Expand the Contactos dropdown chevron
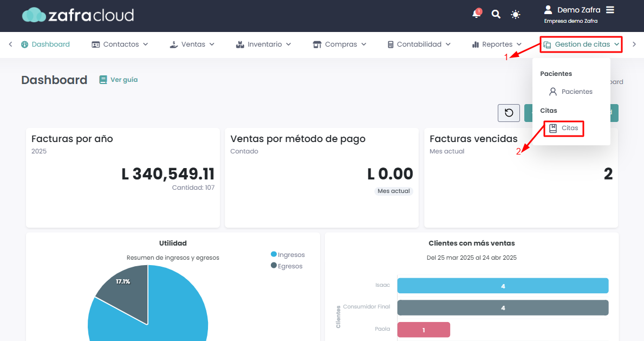 point(145,44)
